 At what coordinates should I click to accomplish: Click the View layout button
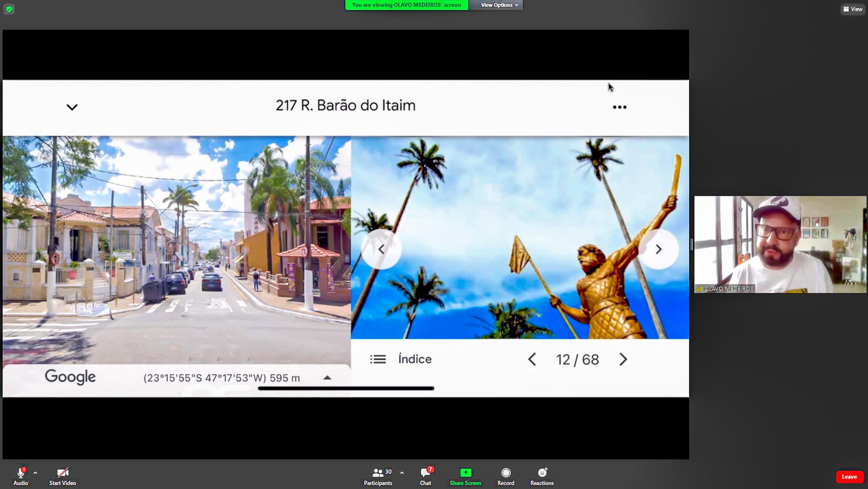click(x=852, y=9)
